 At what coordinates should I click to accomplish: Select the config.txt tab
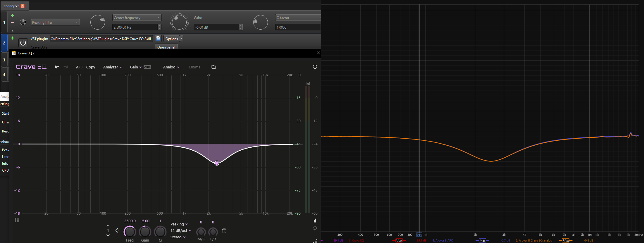[15, 6]
